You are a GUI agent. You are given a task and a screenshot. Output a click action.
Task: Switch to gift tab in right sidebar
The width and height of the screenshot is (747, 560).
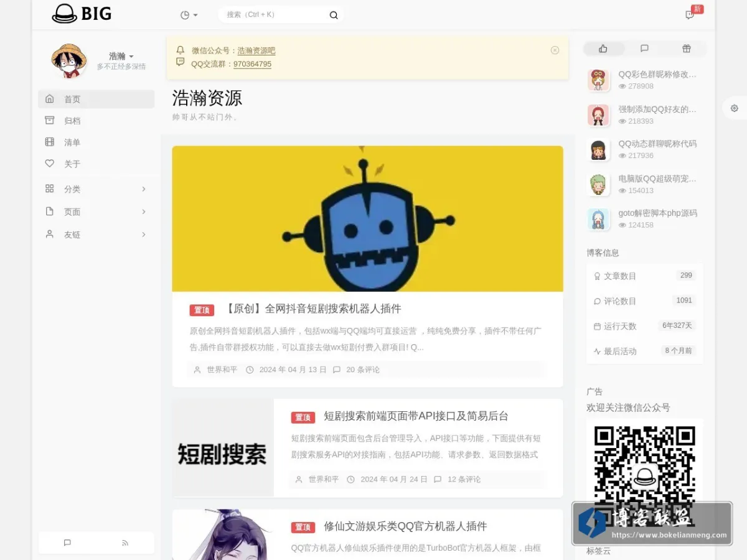point(686,49)
